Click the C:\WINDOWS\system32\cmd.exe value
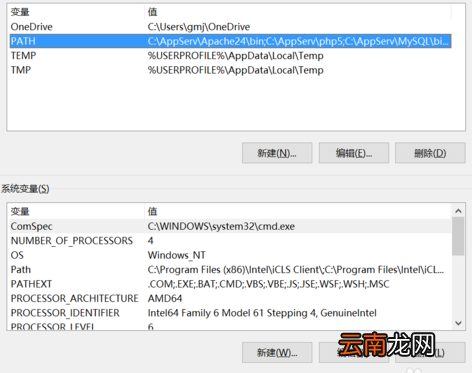This screenshot has width=472, height=373. coord(221,226)
